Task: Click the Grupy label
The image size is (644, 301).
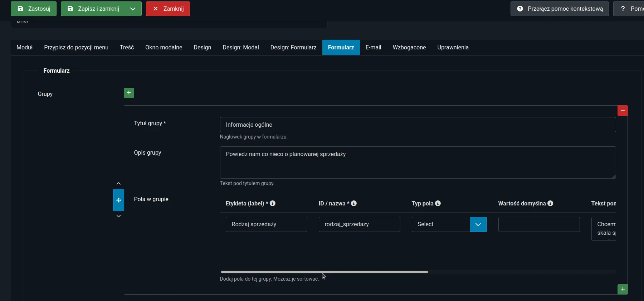Action: click(x=45, y=94)
